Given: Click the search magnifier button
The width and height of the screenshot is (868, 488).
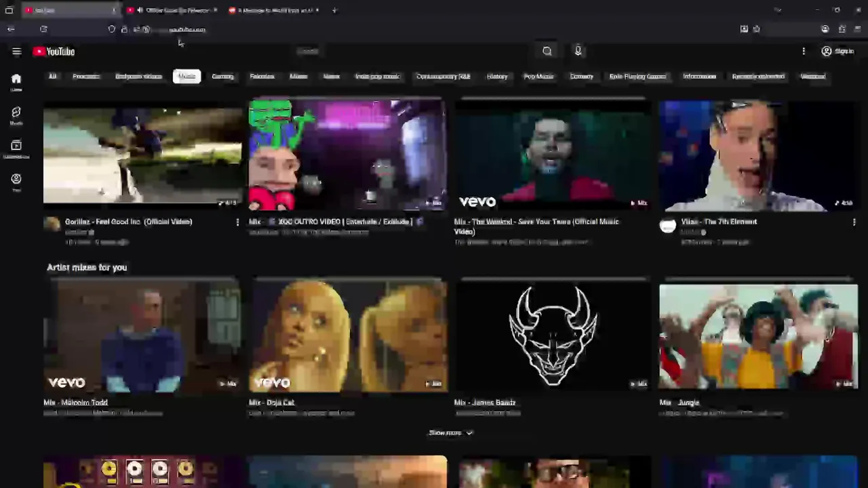Looking at the screenshot, I should click(x=547, y=51).
